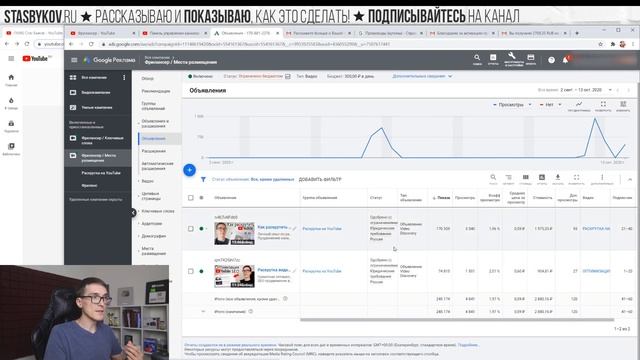Click the second ad's video thumbnail

(x=234, y=276)
